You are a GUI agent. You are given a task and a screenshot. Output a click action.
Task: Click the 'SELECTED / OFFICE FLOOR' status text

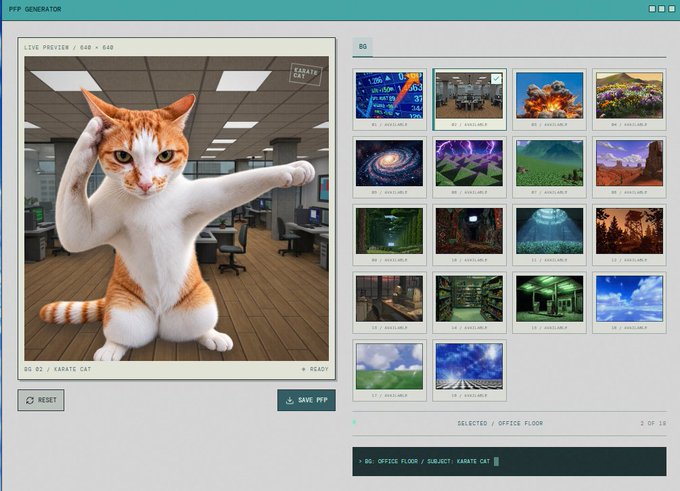pos(500,423)
